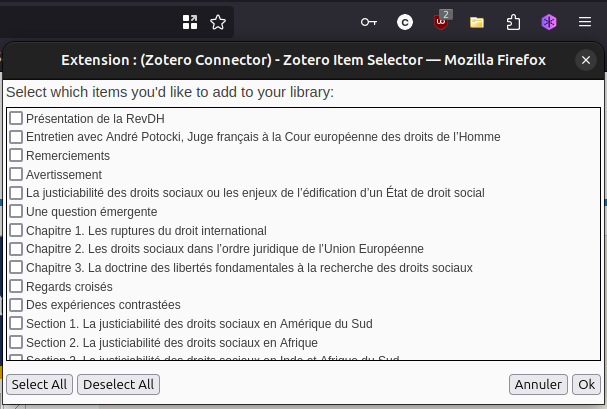Enable the 'Avertissement' checkbox
The width and height of the screenshot is (607, 409).
[x=16, y=174]
